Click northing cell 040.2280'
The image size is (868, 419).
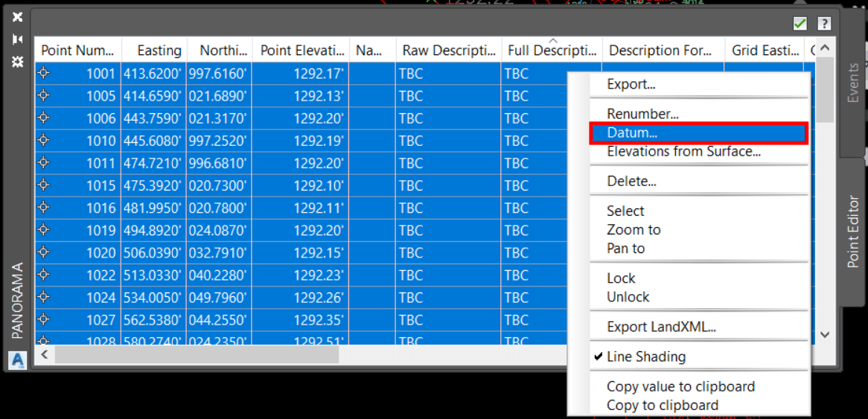tap(220, 275)
